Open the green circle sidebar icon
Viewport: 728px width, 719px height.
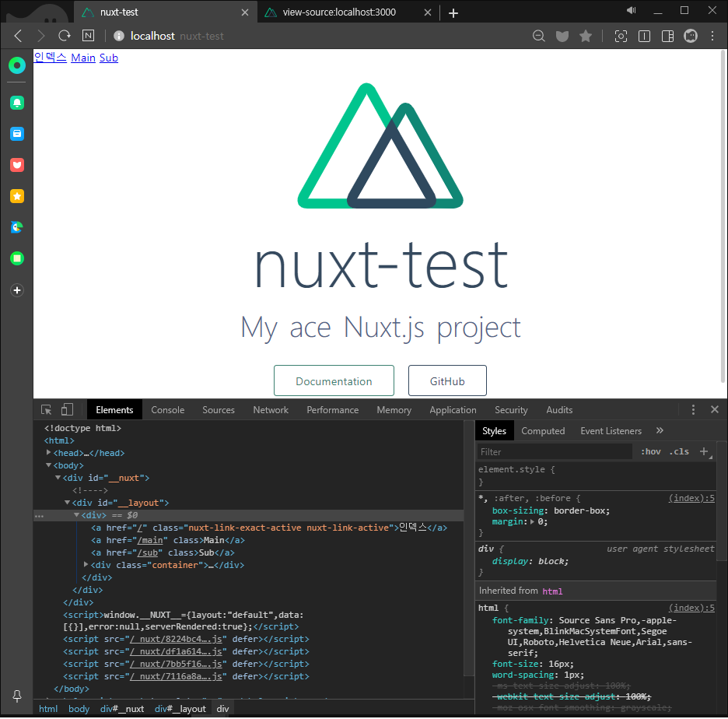coord(17,65)
